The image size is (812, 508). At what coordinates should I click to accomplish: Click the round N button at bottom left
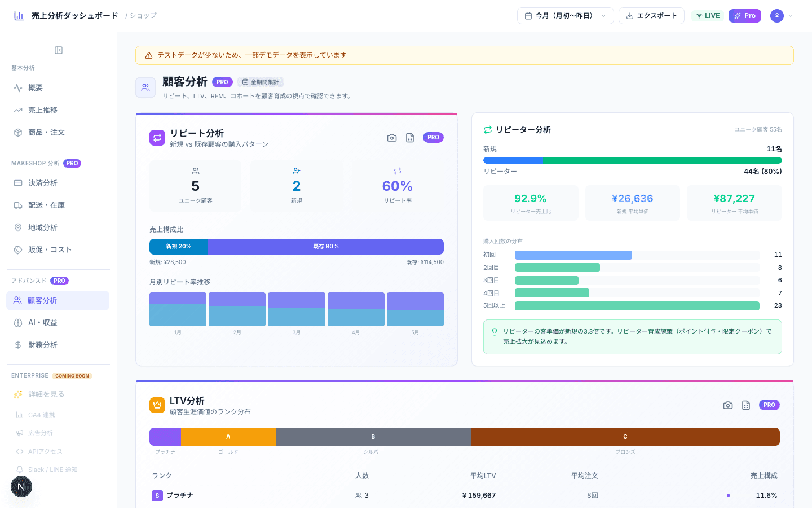pyautogui.click(x=21, y=487)
